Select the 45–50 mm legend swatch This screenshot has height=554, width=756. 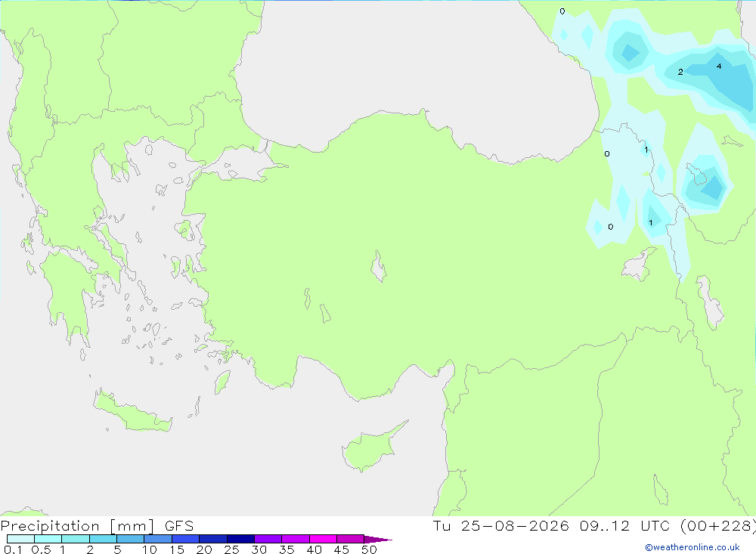[351, 539]
